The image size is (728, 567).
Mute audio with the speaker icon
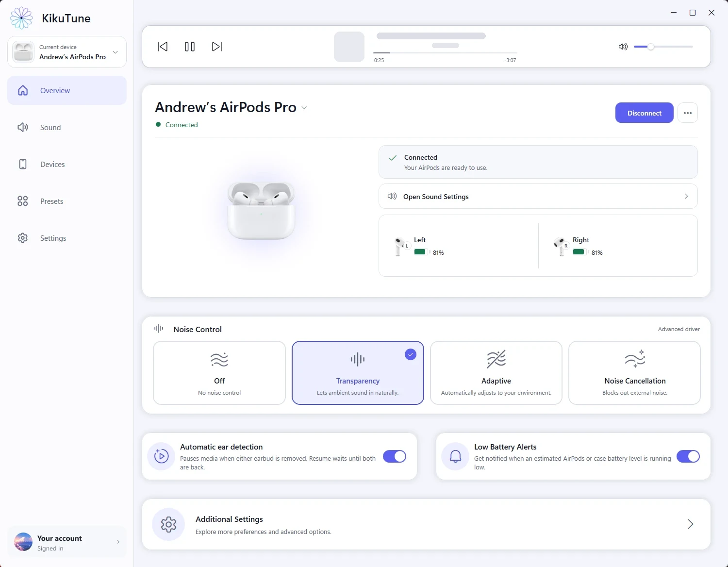pos(623,47)
